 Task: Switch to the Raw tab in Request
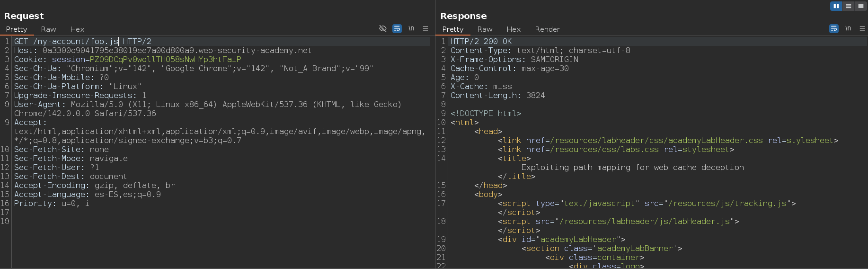pyautogui.click(x=48, y=29)
